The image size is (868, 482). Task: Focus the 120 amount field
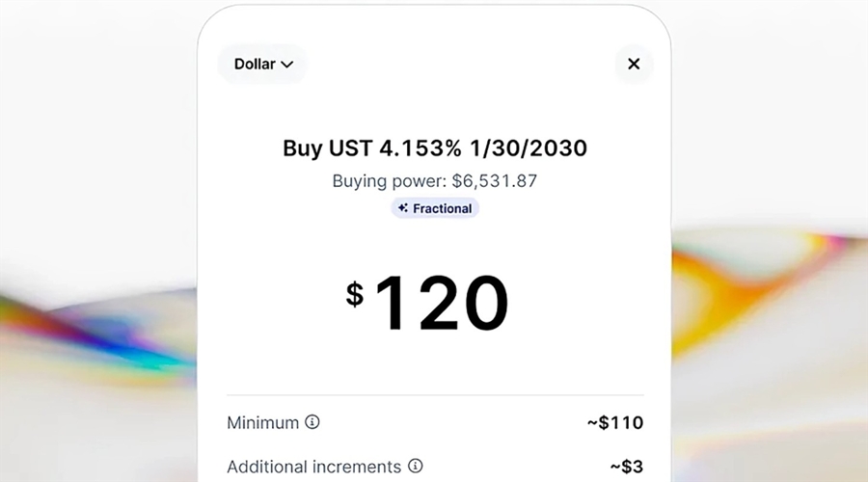coord(441,304)
